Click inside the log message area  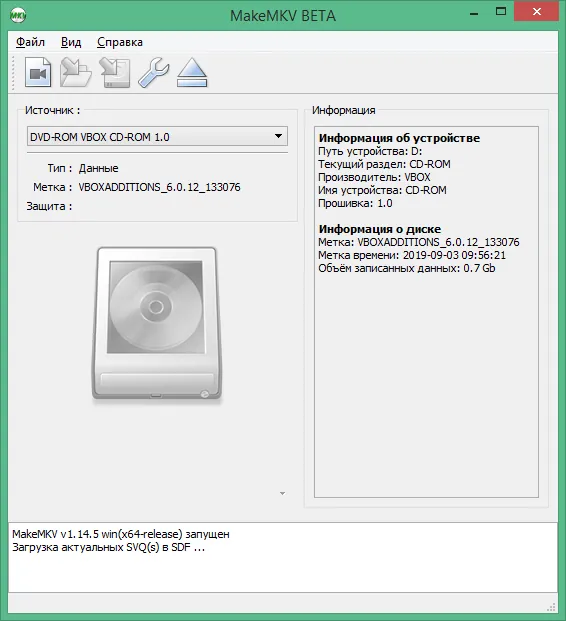pos(283,557)
